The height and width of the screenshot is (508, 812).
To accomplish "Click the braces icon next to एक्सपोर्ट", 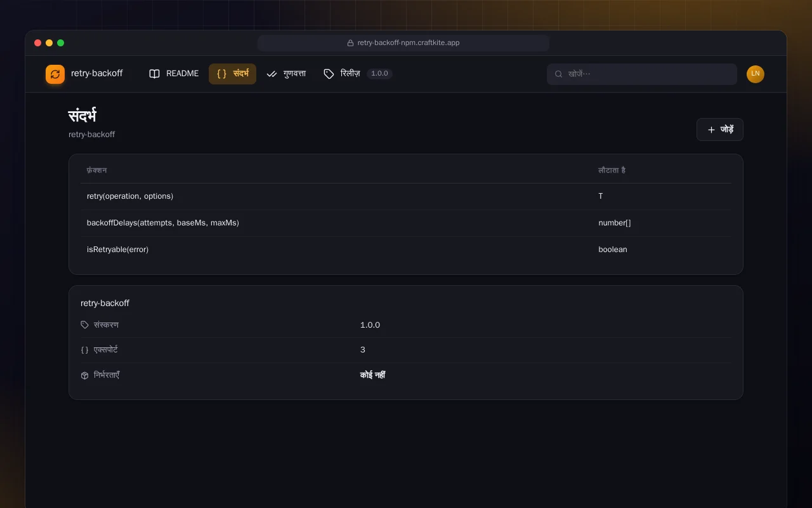I will click(84, 350).
